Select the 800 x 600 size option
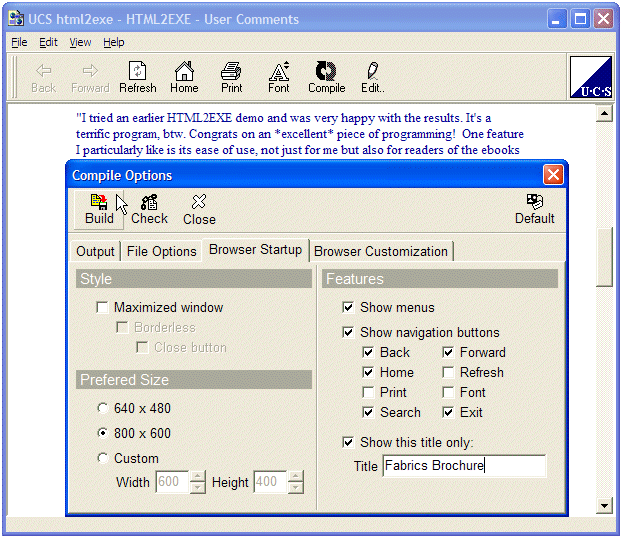 (x=103, y=433)
